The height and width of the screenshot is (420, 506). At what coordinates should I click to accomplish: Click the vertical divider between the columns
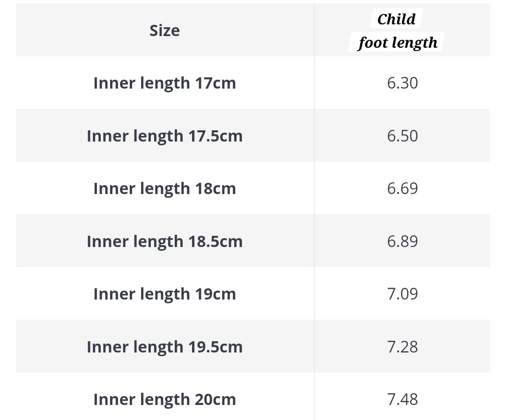[314, 211]
